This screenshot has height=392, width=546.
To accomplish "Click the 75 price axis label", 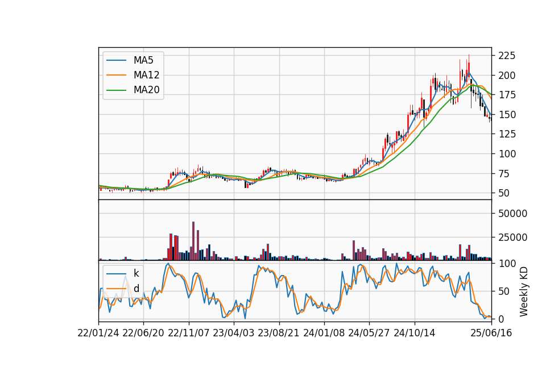I will point(504,174).
